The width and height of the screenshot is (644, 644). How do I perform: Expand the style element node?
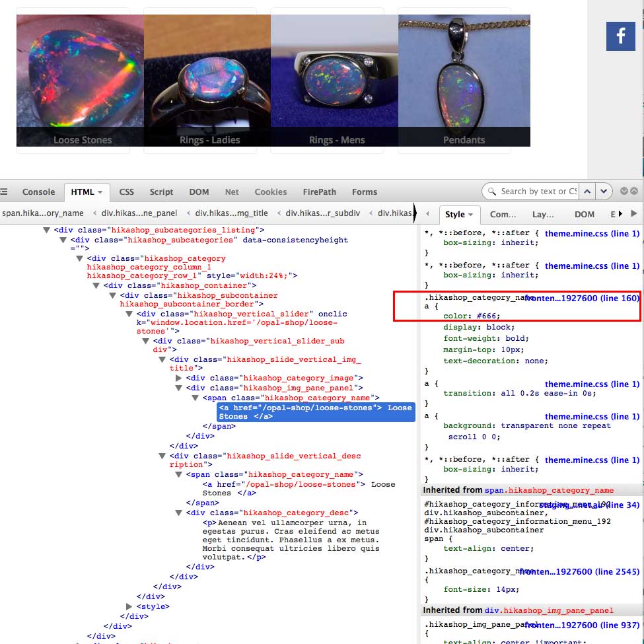click(129, 606)
